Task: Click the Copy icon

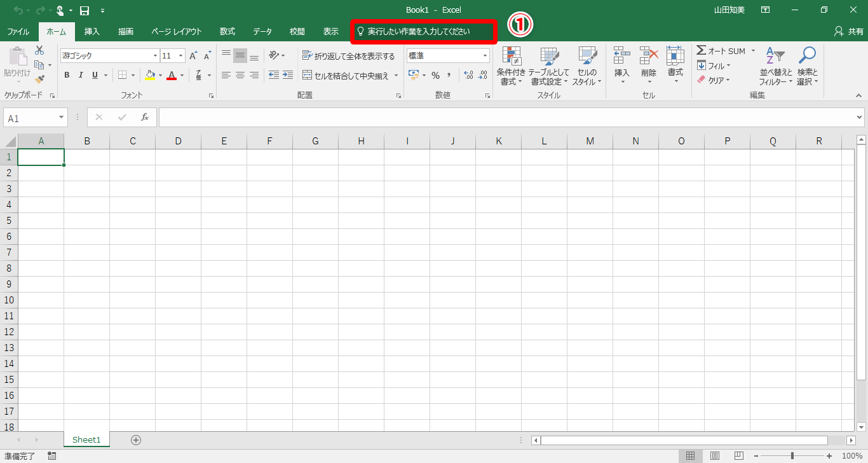Action: [x=39, y=65]
